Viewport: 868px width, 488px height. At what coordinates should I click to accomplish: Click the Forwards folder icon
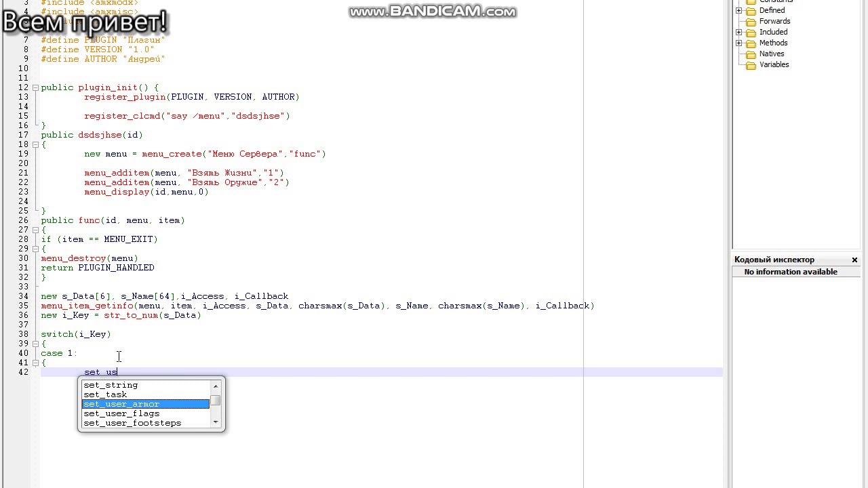coord(751,22)
